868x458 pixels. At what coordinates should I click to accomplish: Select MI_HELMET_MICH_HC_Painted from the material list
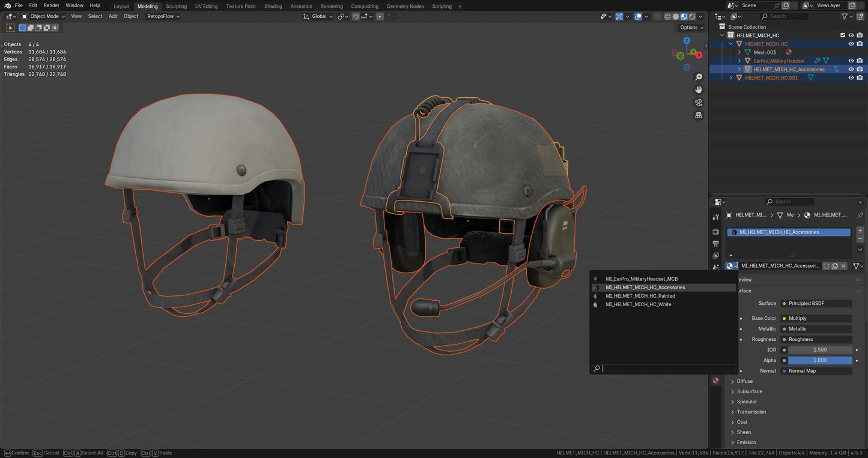point(640,296)
